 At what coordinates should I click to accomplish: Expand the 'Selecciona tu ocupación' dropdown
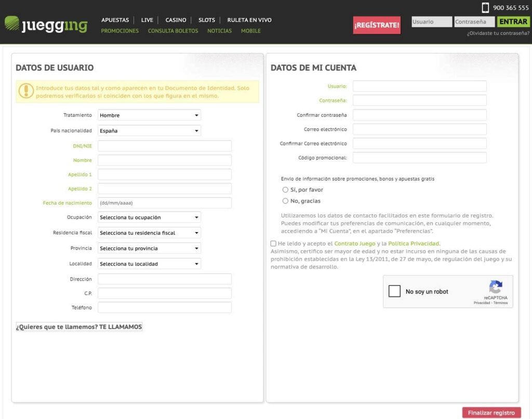coord(149,217)
